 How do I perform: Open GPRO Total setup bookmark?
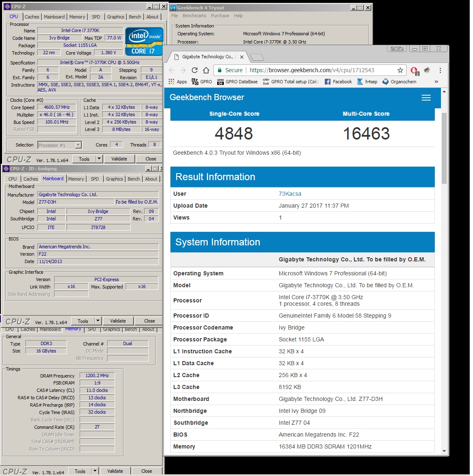click(x=291, y=82)
